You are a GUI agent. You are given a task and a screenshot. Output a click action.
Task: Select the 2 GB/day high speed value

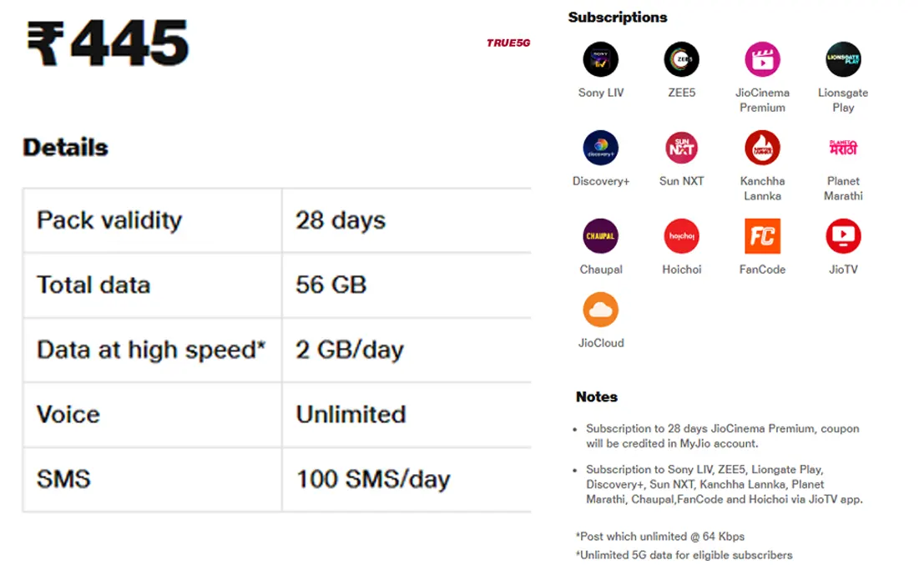pos(349,350)
